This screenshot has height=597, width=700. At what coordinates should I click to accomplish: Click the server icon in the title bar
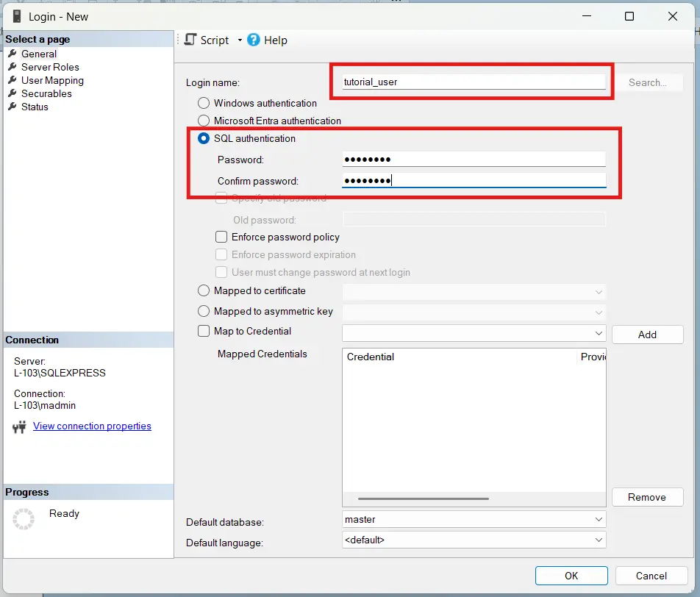(17, 16)
